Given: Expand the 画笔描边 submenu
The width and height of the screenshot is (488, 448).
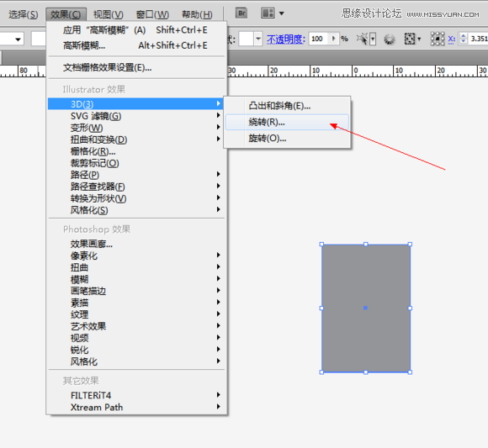Looking at the screenshot, I should point(136,291).
